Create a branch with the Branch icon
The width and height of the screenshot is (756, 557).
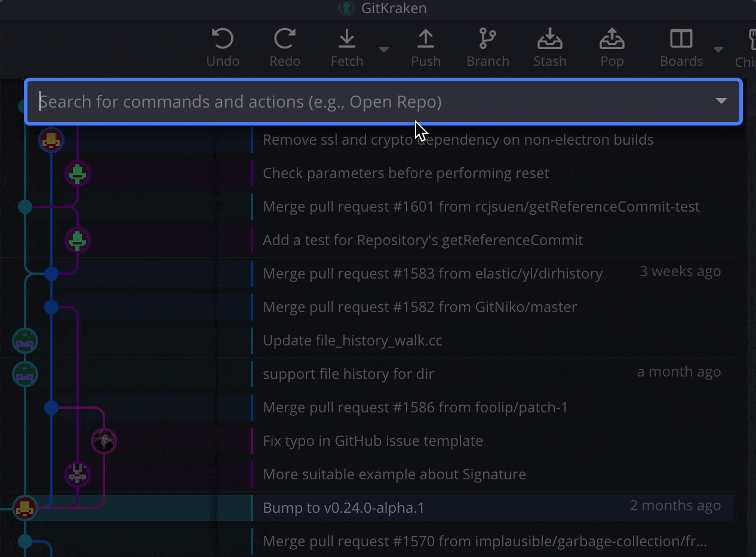487,39
